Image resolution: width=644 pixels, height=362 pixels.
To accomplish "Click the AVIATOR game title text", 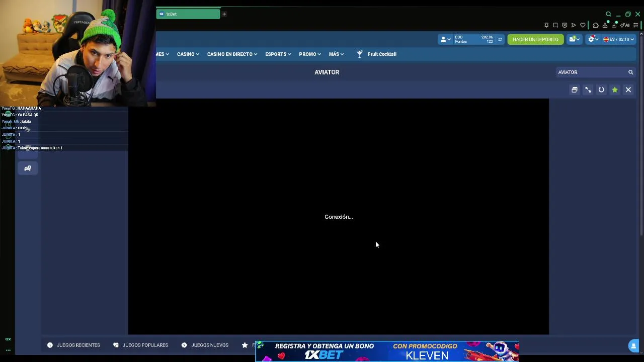I will click(327, 72).
